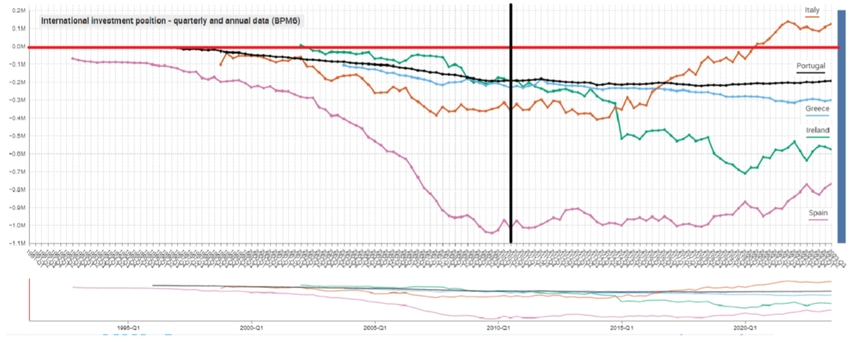Click the pink line swatch under Spain
This screenshot has width=868, height=345.
(817, 220)
